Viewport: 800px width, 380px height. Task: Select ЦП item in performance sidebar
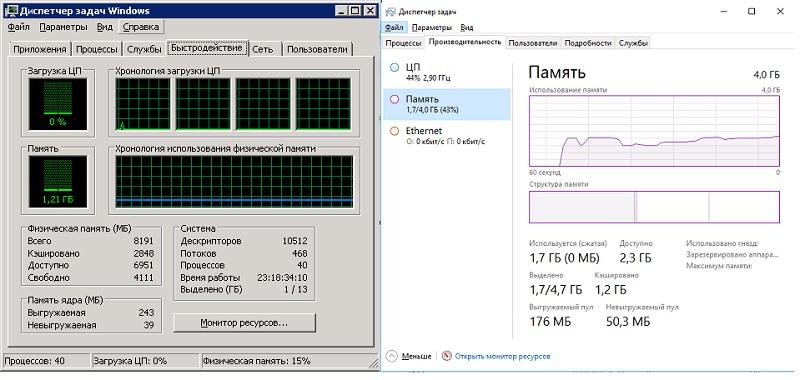447,72
